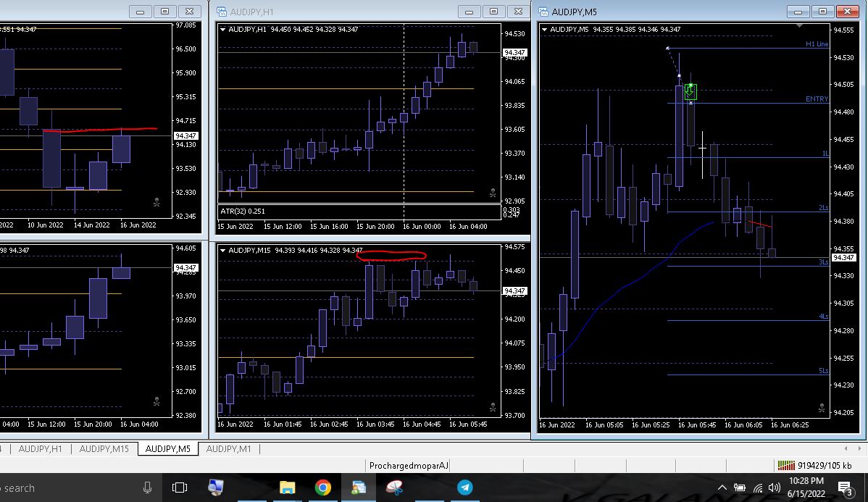This screenshot has width=868, height=502.
Task: Open the volume control in the system tray
Action: click(x=775, y=488)
